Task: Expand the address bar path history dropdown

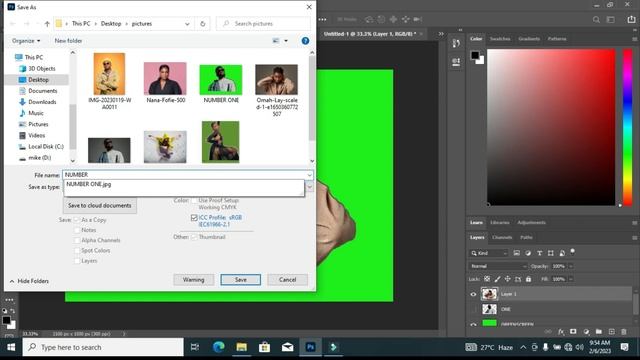Action: pos(187,24)
